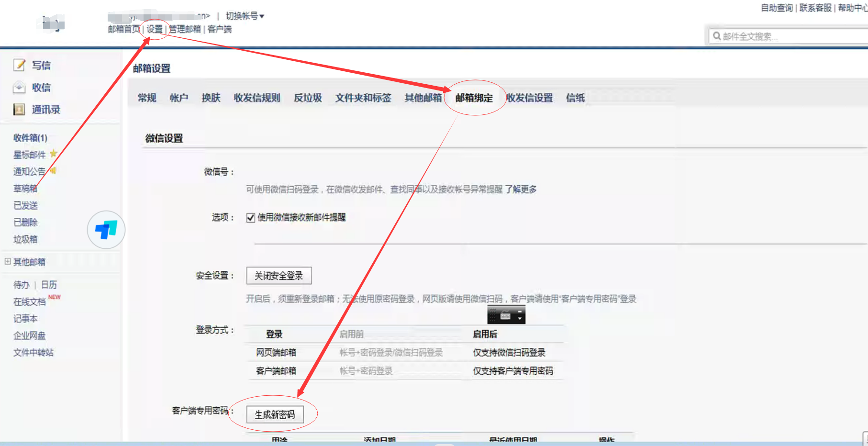Open the 日历 link in sidebar
This screenshot has height=446, width=868.
[x=49, y=285]
